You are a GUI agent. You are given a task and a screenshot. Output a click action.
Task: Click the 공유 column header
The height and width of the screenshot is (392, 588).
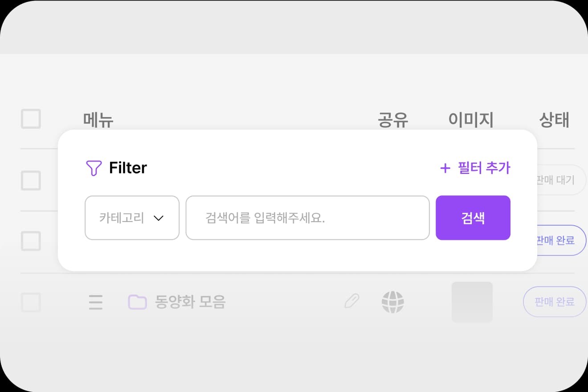click(x=393, y=120)
